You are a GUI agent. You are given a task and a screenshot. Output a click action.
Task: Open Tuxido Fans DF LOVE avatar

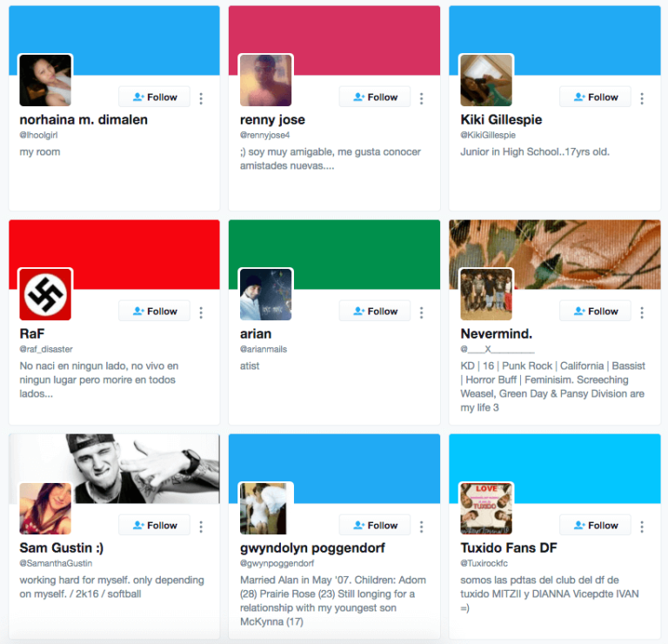(x=486, y=508)
